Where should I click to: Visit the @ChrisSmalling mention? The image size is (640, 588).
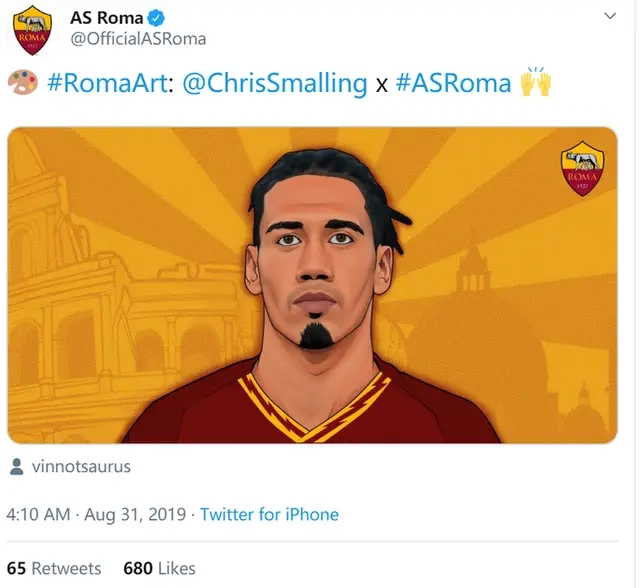coord(275,84)
